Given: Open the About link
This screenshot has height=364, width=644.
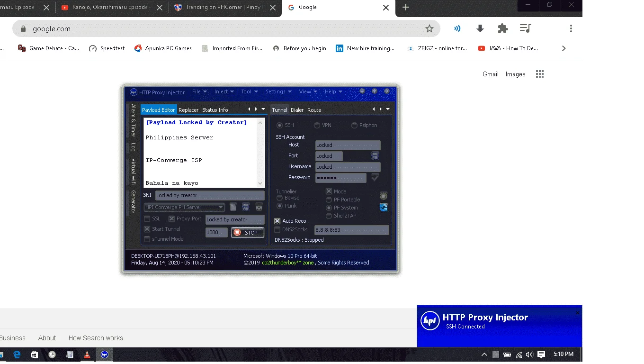Looking at the screenshot, I should coord(47,338).
